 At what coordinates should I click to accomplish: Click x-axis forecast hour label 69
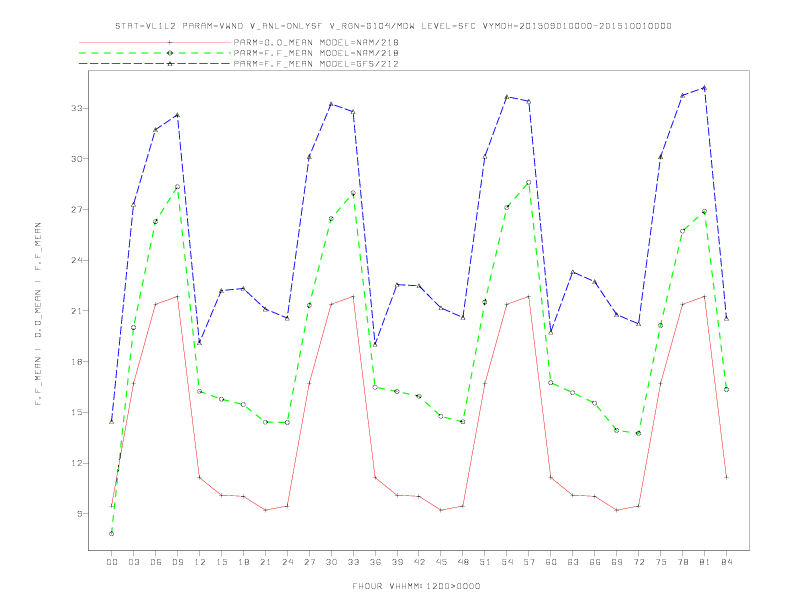point(617,562)
